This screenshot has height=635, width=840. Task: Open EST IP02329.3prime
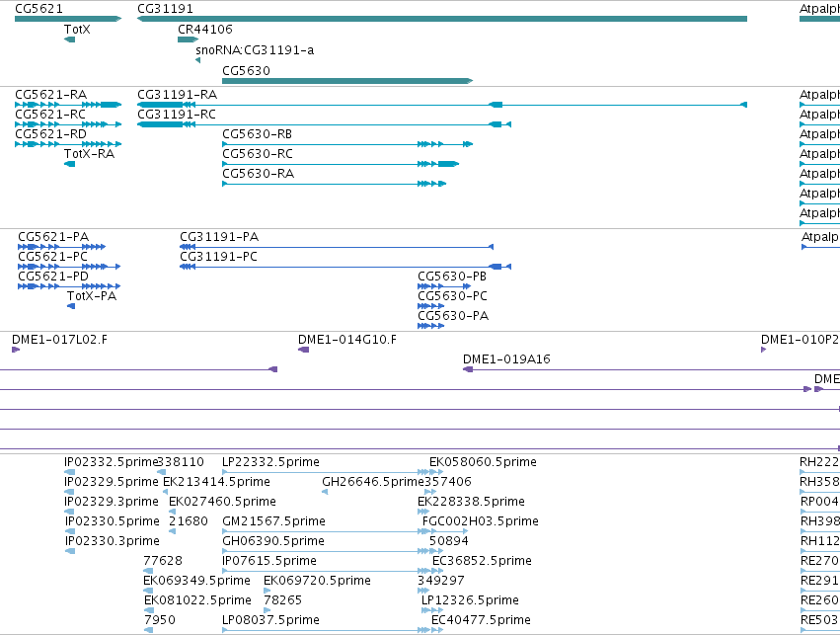[x=112, y=502]
